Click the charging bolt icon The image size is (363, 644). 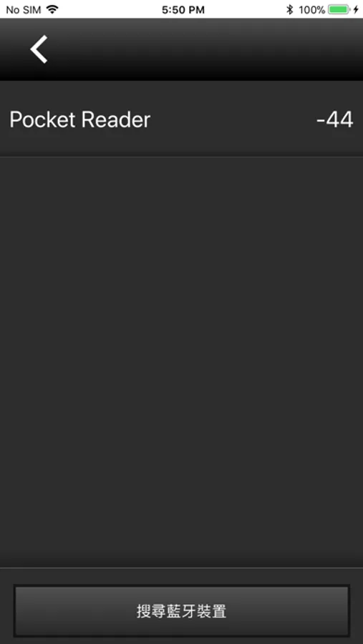356,9
